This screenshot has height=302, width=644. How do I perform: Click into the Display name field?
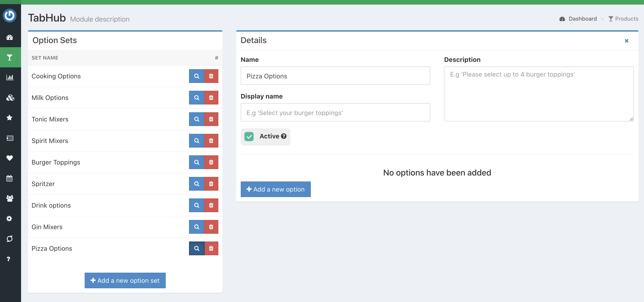pyautogui.click(x=335, y=113)
